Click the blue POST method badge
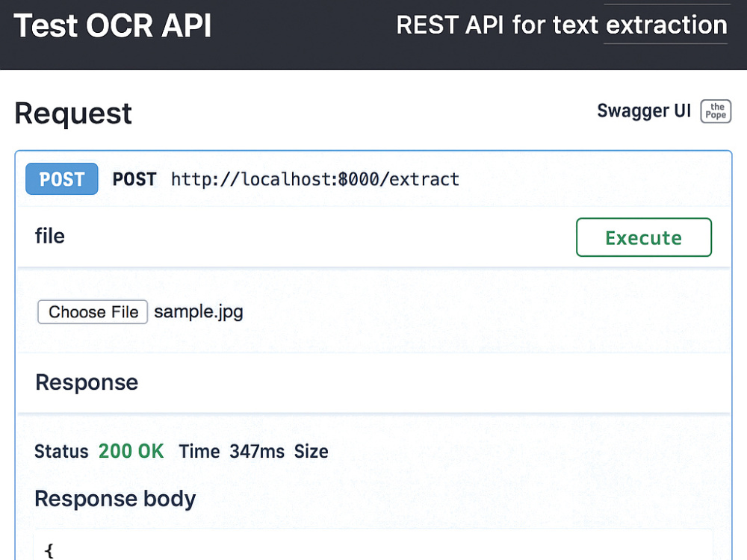 click(x=62, y=179)
